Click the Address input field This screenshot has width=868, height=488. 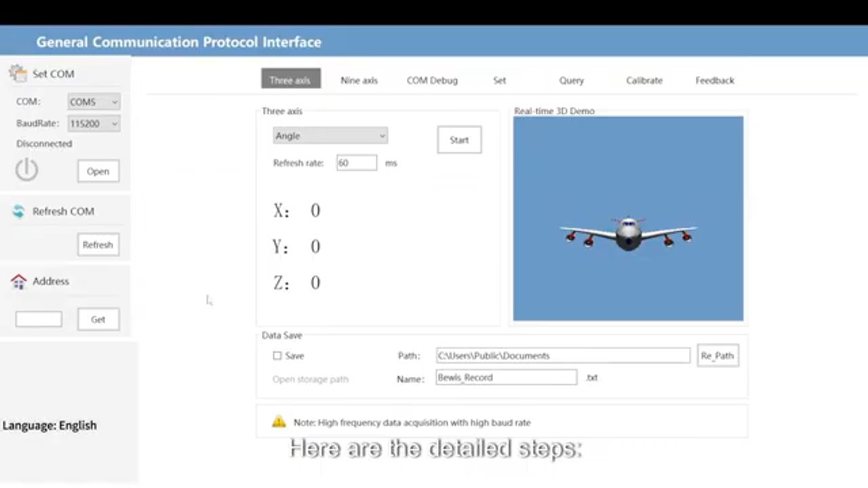point(39,319)
